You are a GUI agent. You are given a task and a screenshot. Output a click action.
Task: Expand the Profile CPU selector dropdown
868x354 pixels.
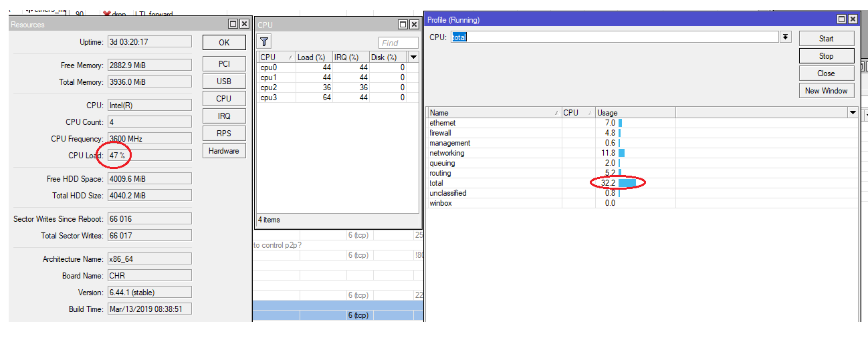[786, 37]
